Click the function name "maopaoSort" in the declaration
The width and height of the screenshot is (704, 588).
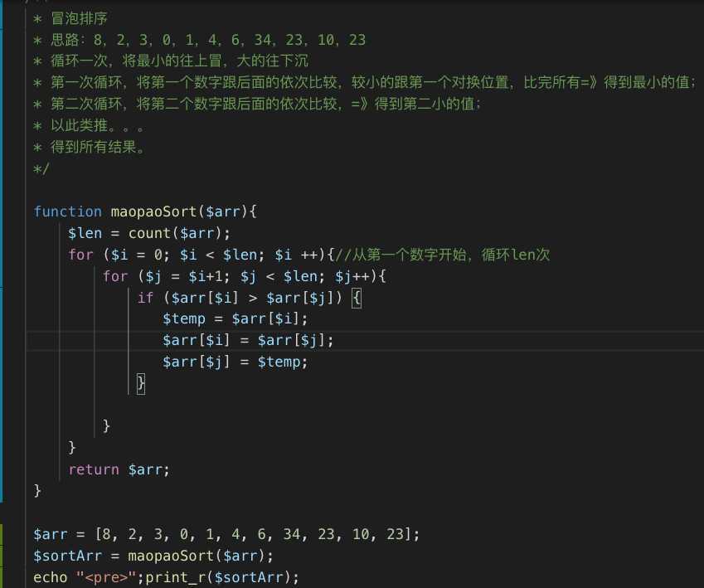(x=153, y=211)
